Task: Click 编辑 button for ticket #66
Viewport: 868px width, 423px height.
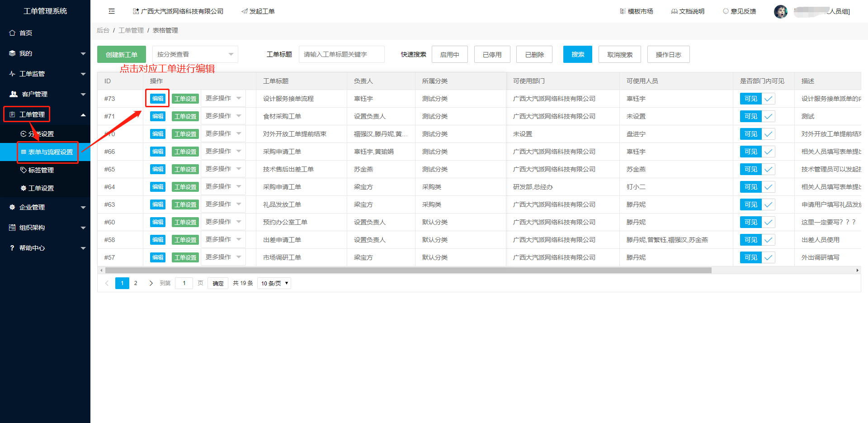Action: tap(158, 152)
